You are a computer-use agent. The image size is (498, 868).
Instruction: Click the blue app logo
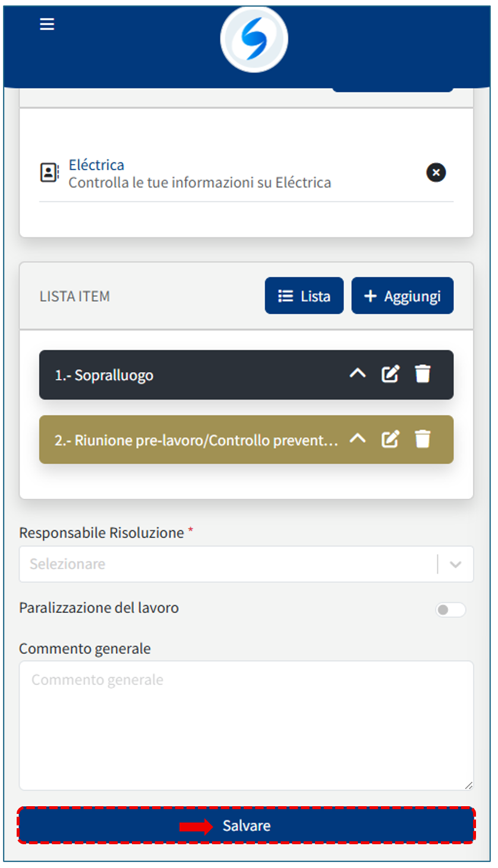(x=254, y=39)
